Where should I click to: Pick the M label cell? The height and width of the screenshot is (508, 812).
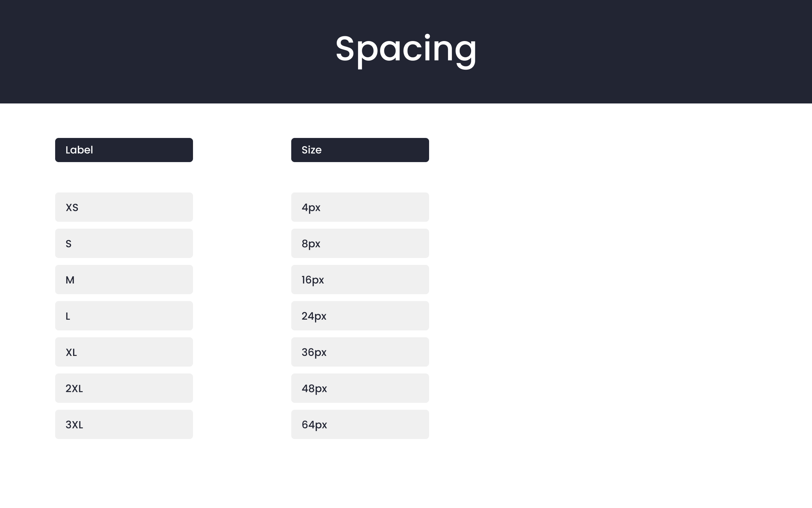[124, 280]
